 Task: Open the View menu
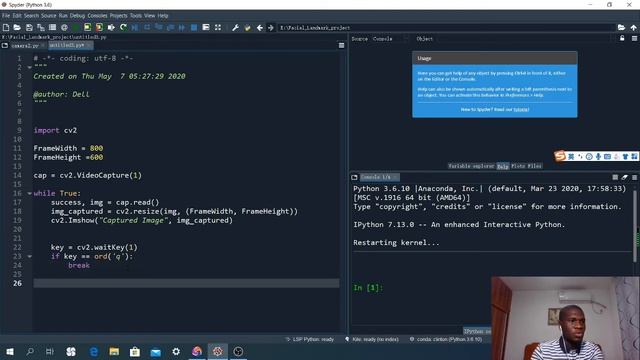[149, 16]
